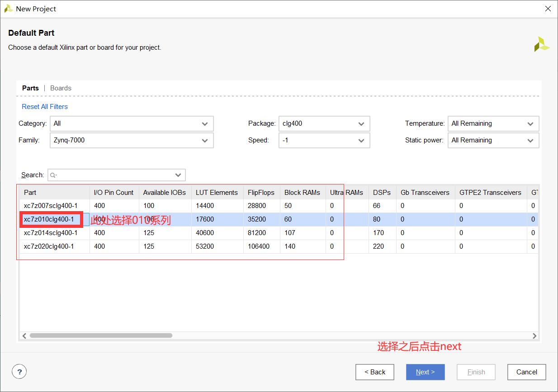The width and height of the screenshot is (558, 392).
Task: Select the Parts tab
Action: [x=30, y=88]
